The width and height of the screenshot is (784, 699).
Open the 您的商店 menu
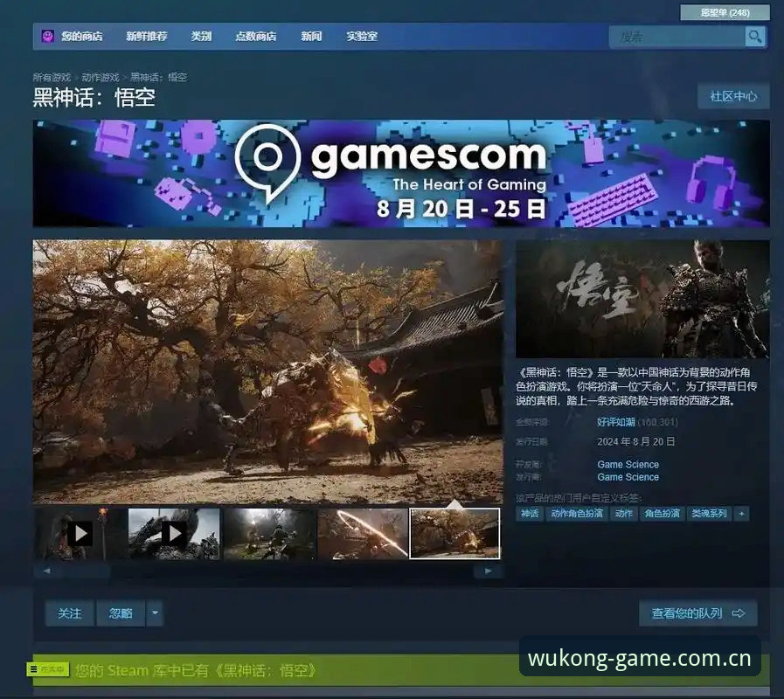[82, 36]
